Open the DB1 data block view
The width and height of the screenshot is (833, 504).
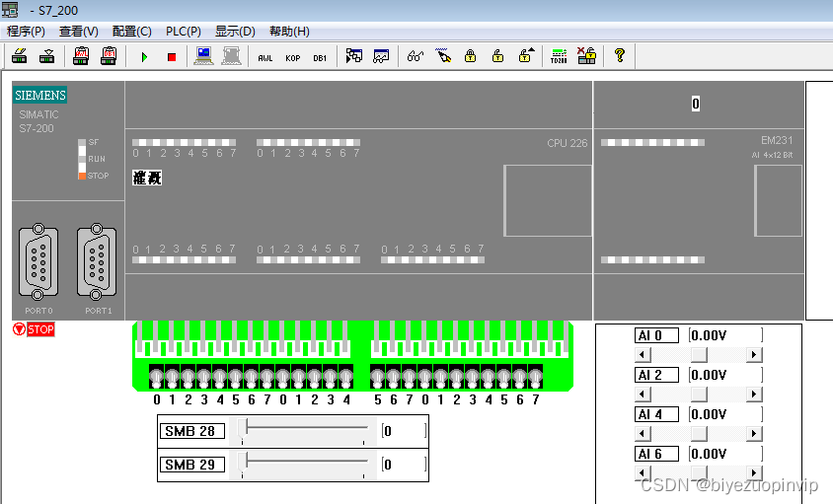coord(320,58)
